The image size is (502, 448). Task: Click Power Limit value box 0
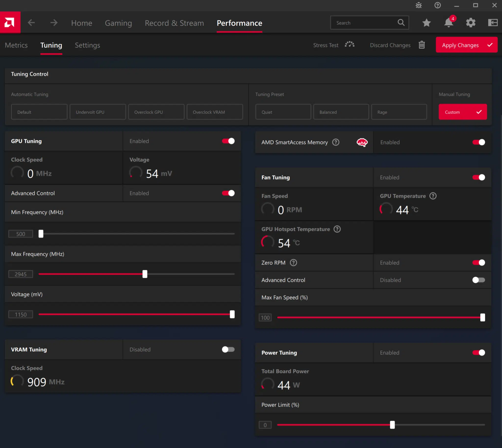click(265, 425)
